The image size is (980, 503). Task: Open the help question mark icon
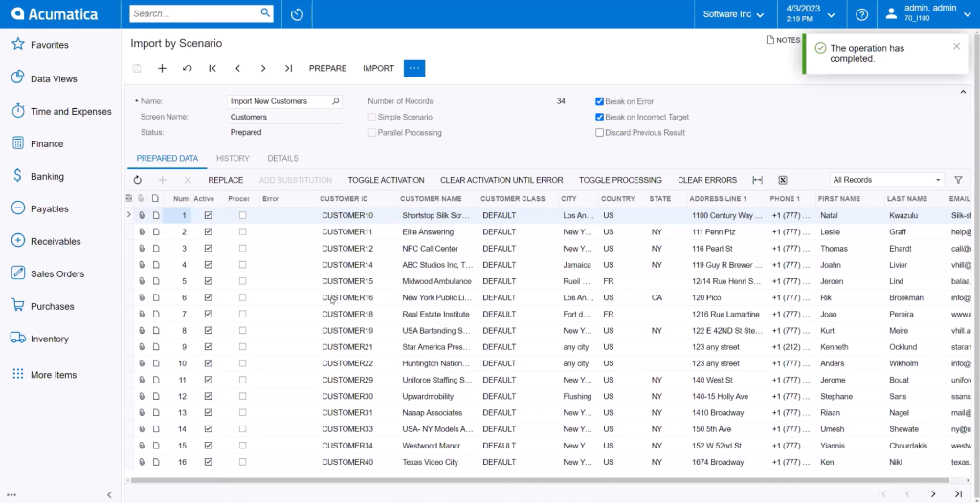point(861,14)
